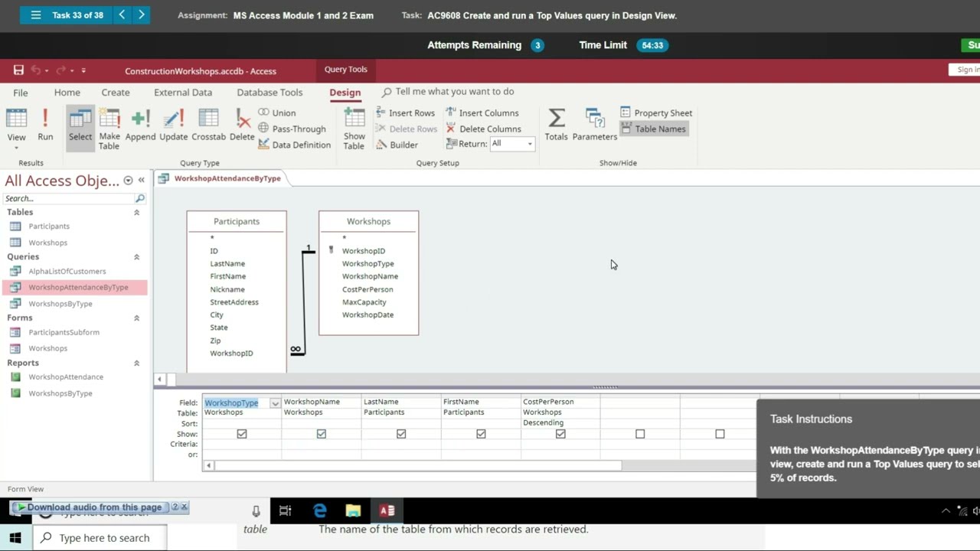Collapse the Reports group
Image resolution: width=980 pixels, height=551 pixels.
pyautogui.click(x=137, y=364)
